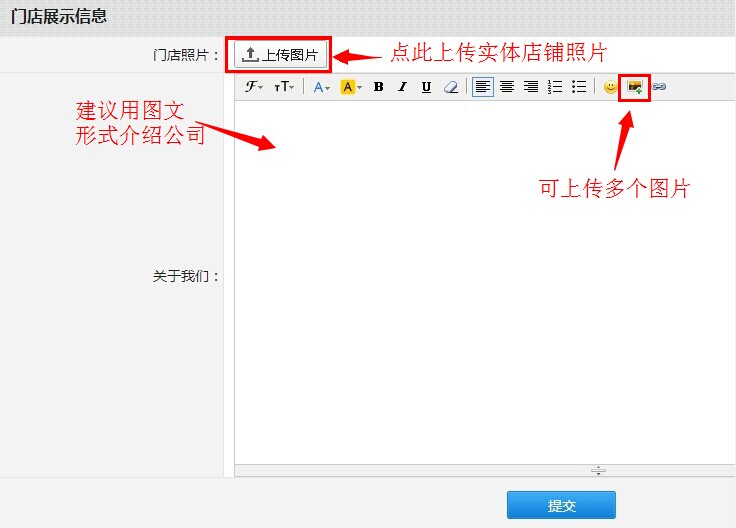Open the font size dropdown
The width and height of the screenshot is (736, 528).
point(285,87)
